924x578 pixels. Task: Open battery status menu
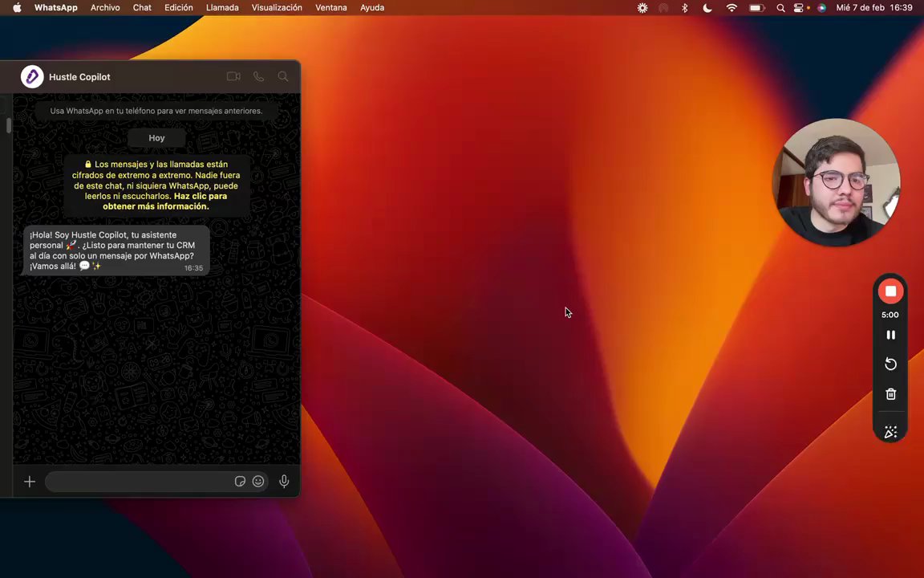tap(756, 8)
